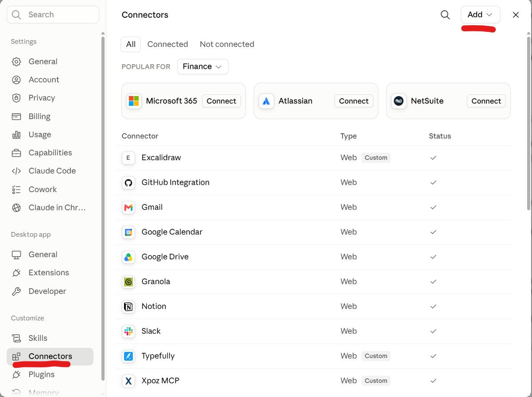The image size is (532, 397).
Task: Click the sidebar Search field
Action: coord(53,15)
